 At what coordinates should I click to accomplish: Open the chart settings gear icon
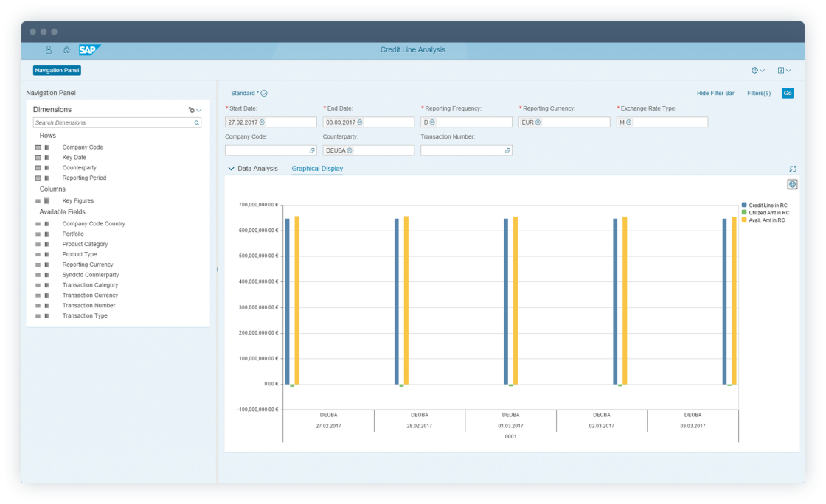point(792,184)
